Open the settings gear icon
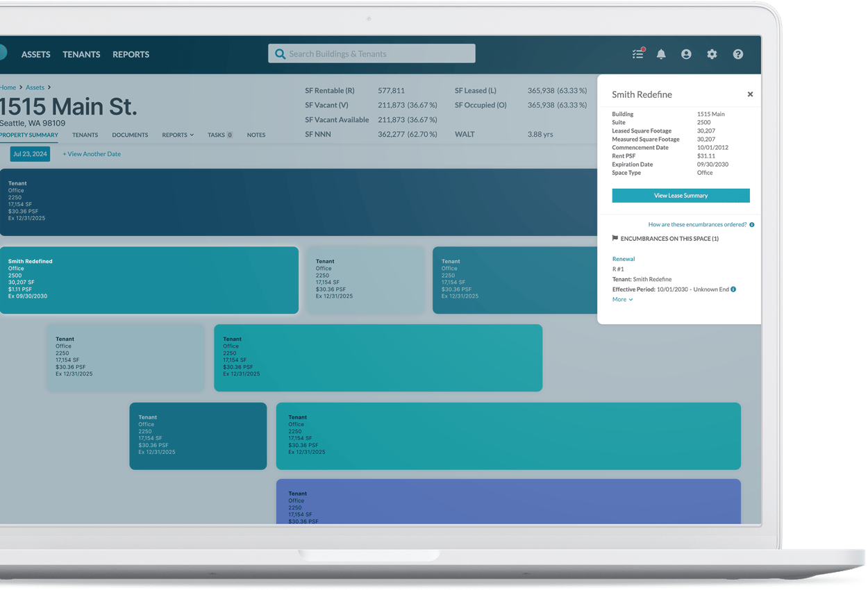The width and height of the screenshot is (868, 590). 712,54
